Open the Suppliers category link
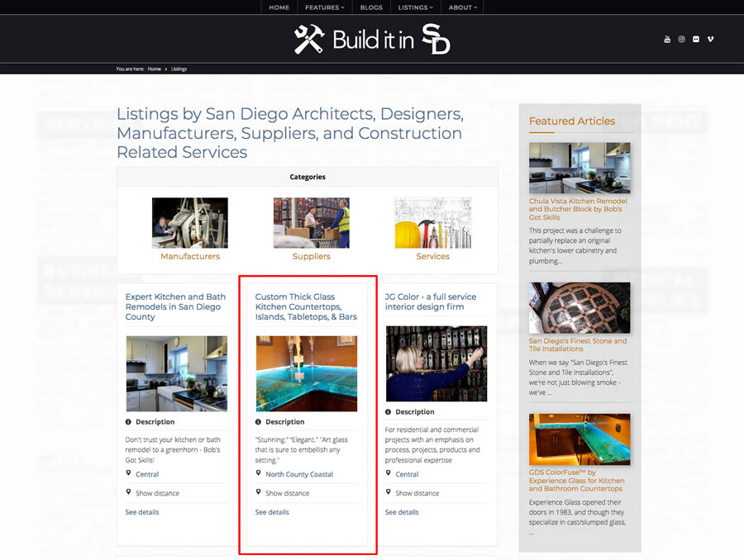The image size is (744, 560). 312,256
